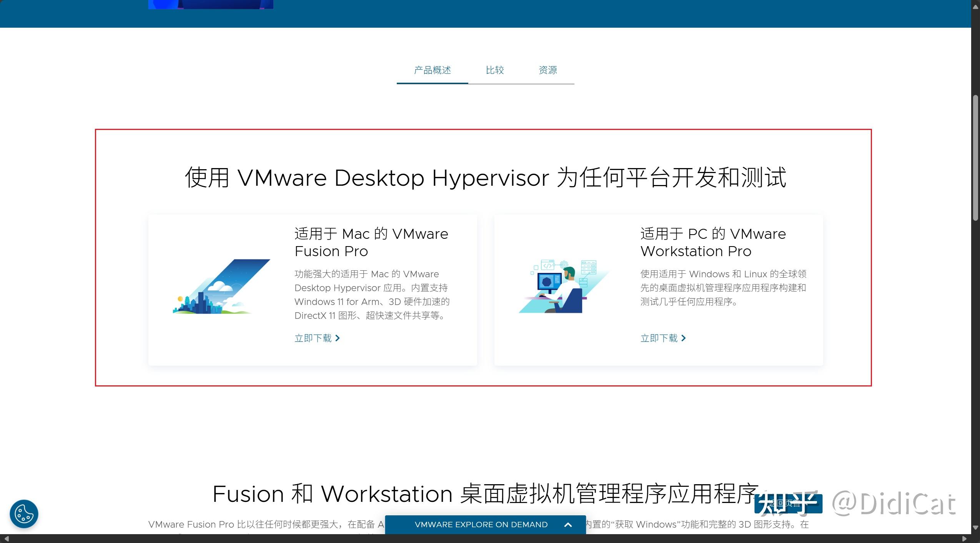The width and height of the screenshot is (980, 543).
Task: Click the horizontal scroll left arrow
Action: tap(7, 539)
